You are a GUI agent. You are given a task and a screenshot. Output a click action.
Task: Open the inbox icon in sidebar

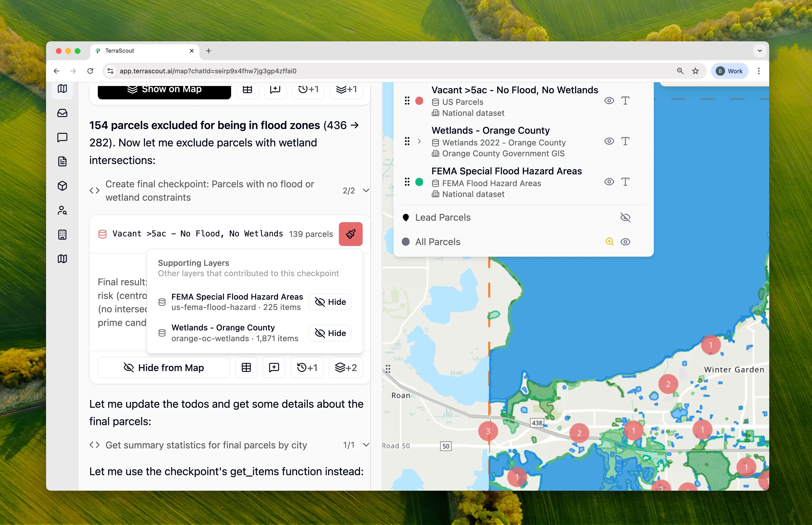tap(62, 113)
